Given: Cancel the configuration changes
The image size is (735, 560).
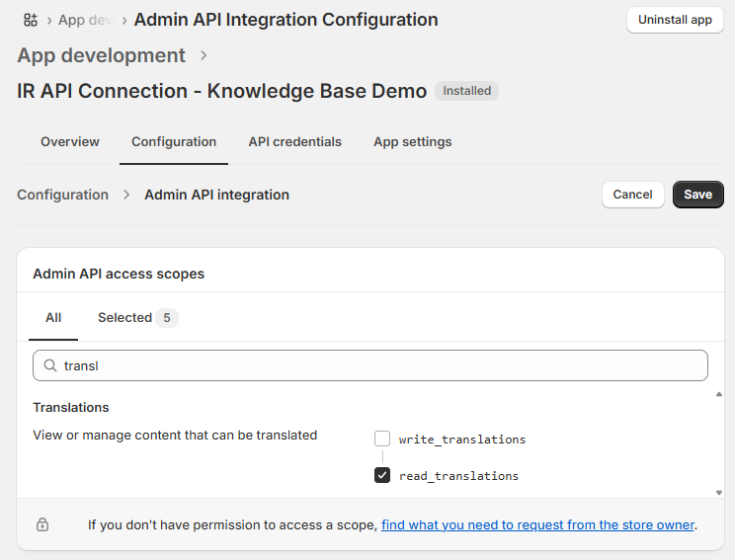Looking at the screenshot, I should 632,195.
